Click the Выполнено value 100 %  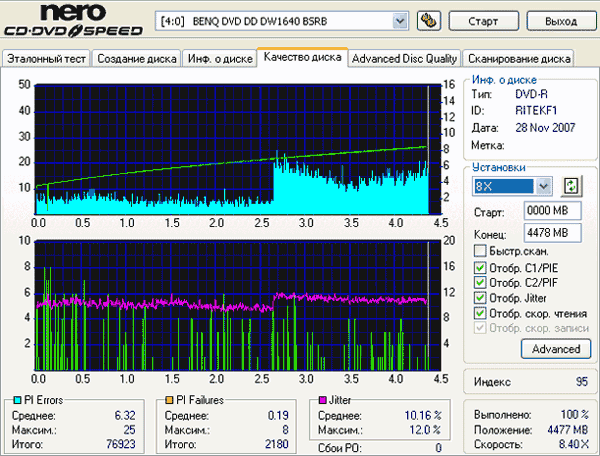[x=574, y=414]
